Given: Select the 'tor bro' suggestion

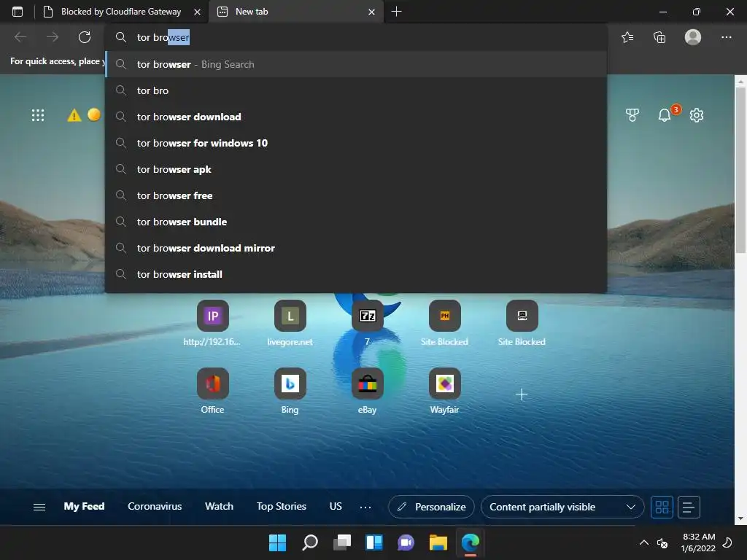Looking at the screenshot, I should coord(356,90).
